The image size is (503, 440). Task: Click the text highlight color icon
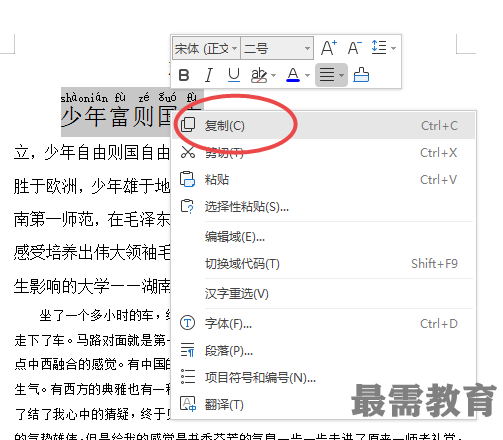pyautogui.click(x=259, y=75)
